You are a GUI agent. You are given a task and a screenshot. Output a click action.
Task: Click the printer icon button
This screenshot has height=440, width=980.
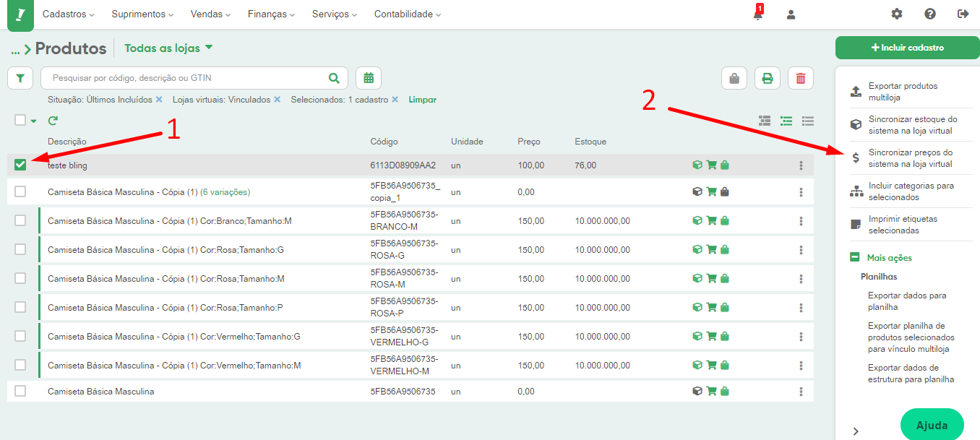point(768,78)
